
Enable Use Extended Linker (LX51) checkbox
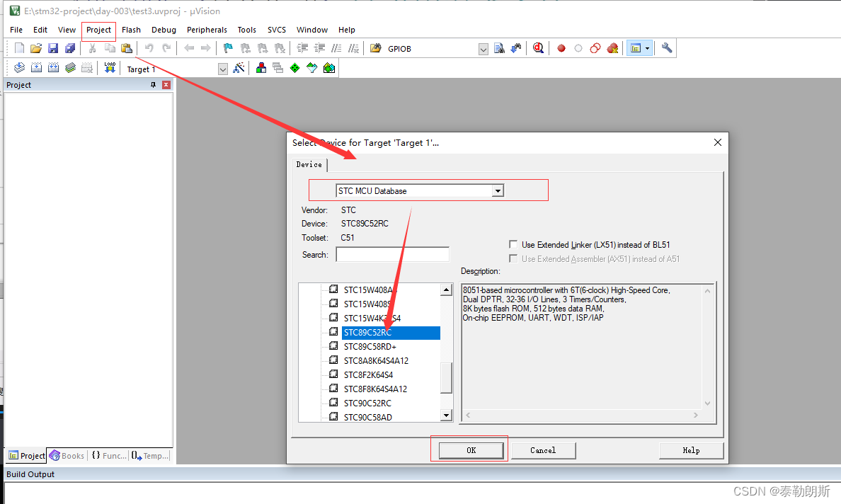click(513, 244)
